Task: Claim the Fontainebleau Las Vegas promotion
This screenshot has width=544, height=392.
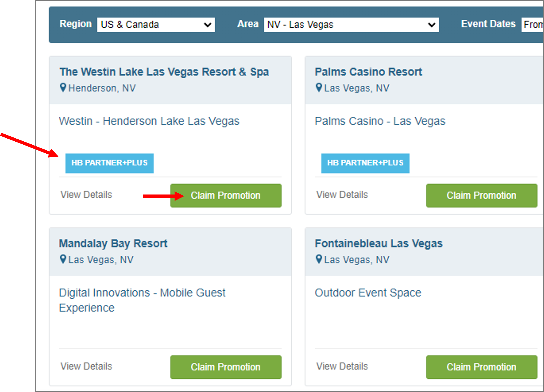Action: pyautogui.click(x=481, y=367)
